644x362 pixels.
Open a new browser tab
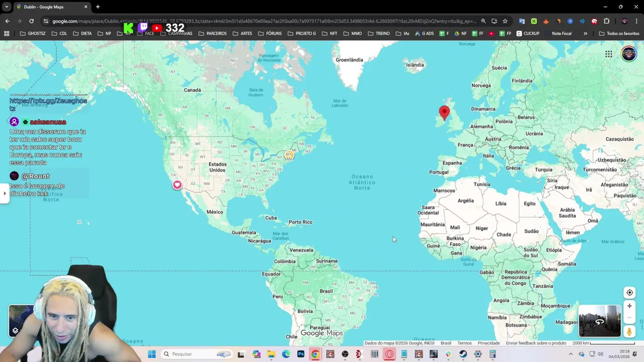98,7
